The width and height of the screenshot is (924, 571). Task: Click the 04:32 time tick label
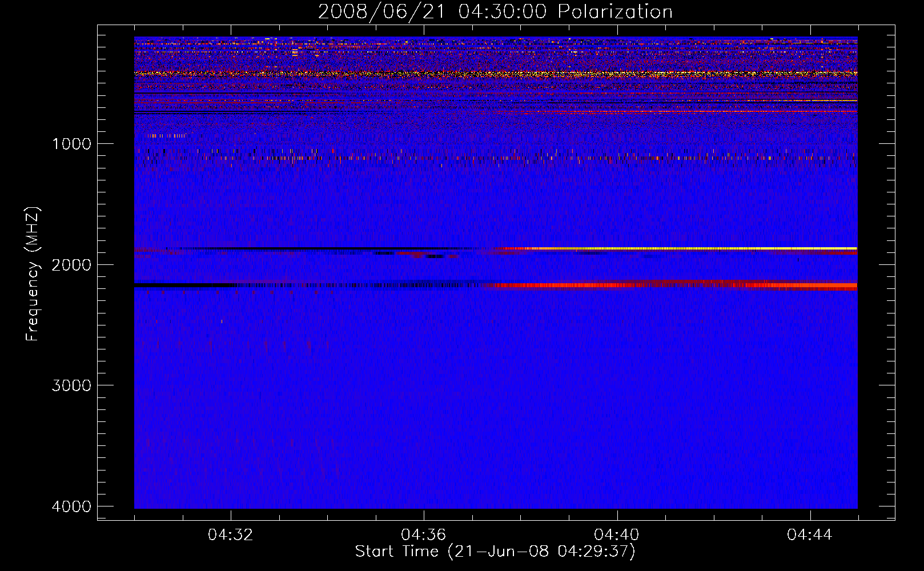[x=231, y=535]
